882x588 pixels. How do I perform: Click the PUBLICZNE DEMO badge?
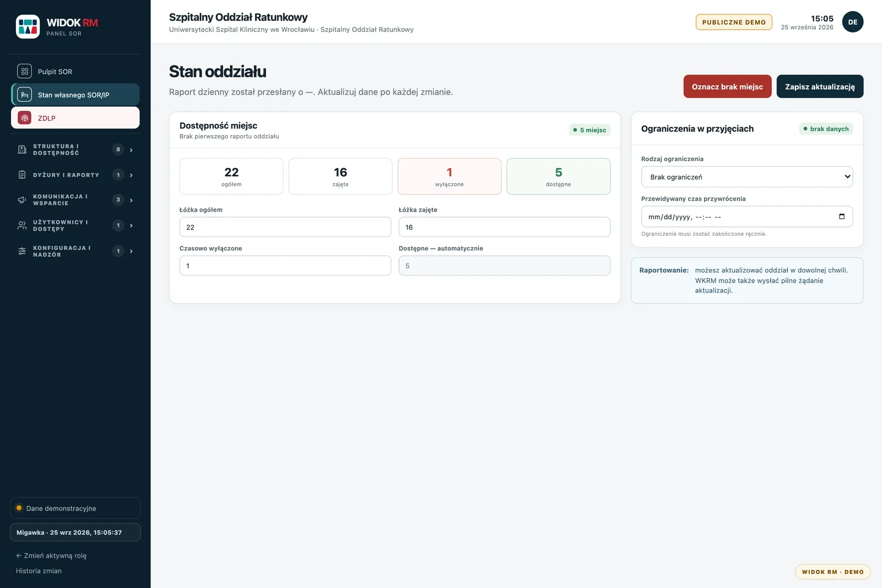coord(734,22)
